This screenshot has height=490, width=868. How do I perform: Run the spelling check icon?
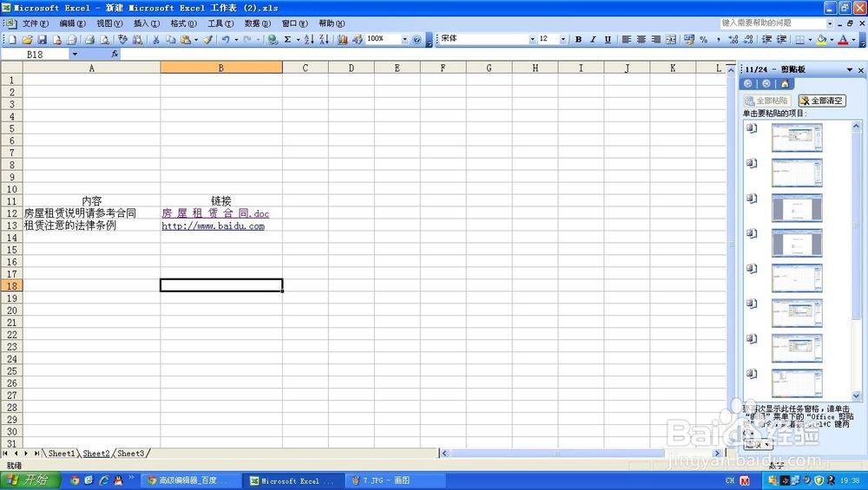(122, 39)
